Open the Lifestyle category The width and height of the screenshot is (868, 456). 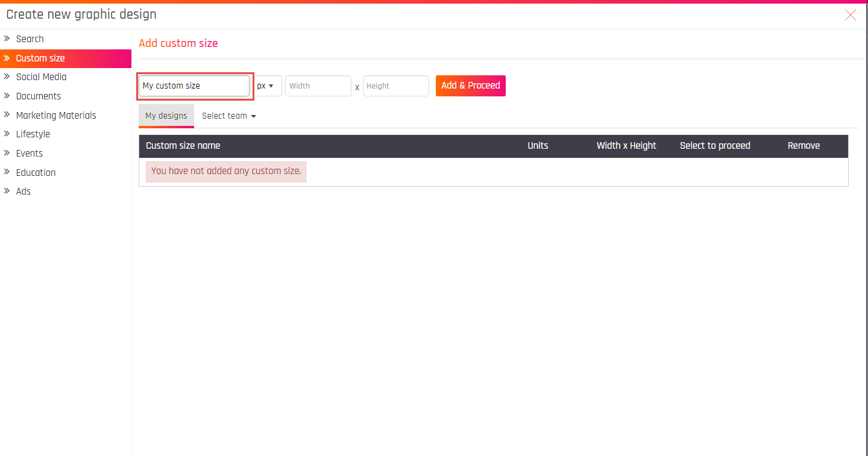(66, 134)
